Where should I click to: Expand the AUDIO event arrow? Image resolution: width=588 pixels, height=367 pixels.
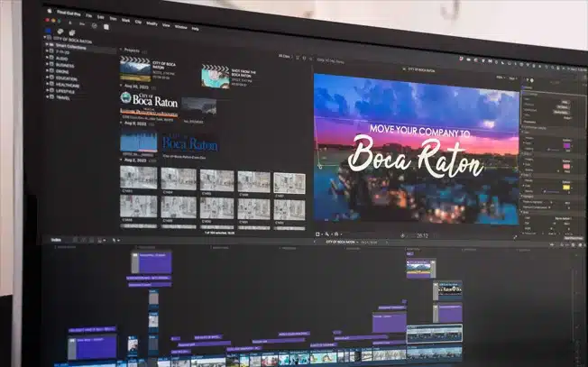click(x=47, y=58)
